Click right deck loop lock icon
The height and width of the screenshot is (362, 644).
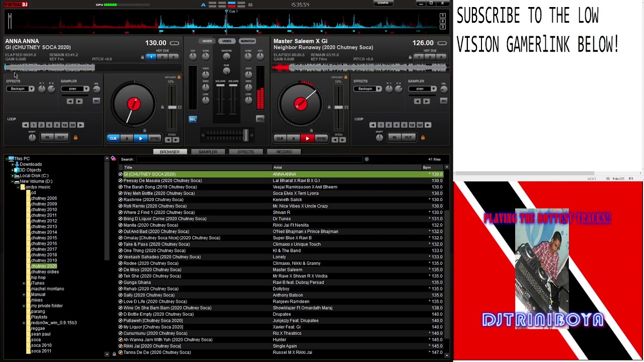[423, 137]
